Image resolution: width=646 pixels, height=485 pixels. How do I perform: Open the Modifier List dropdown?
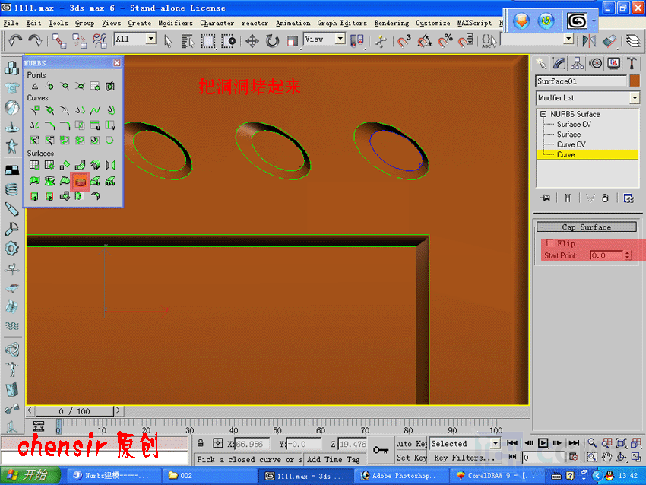588,98
